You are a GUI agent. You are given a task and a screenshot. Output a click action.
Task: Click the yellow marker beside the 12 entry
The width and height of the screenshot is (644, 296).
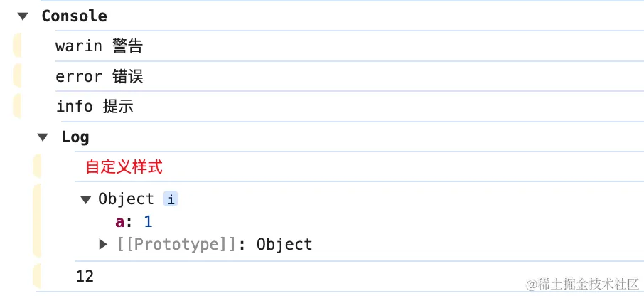pos(37,276)
